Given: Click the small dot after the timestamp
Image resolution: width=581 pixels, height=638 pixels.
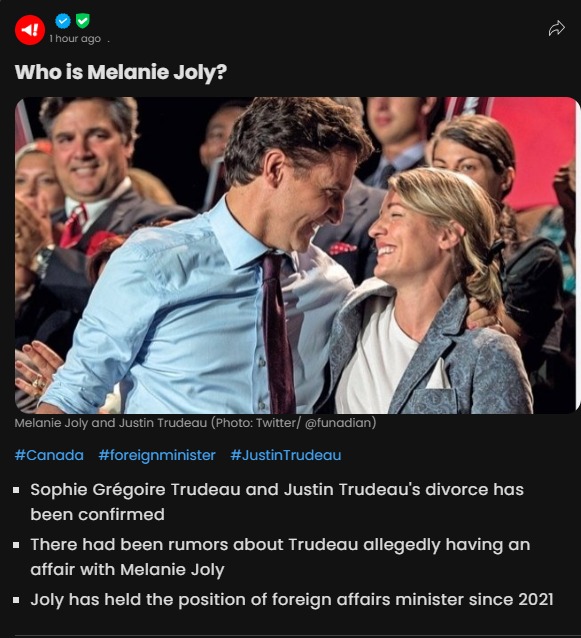Looking at the screenshot, I should (x=109, y=41).
